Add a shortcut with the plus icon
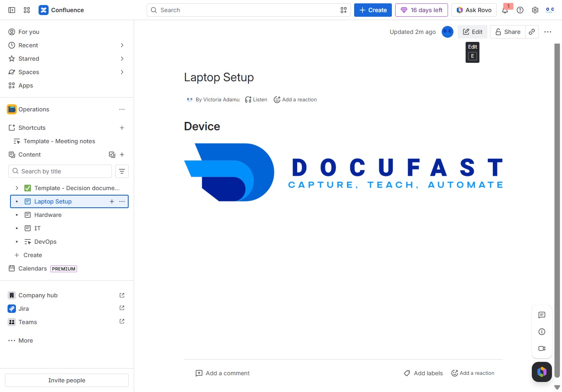This screenshot has width=562, height=392. click(122, 128)
